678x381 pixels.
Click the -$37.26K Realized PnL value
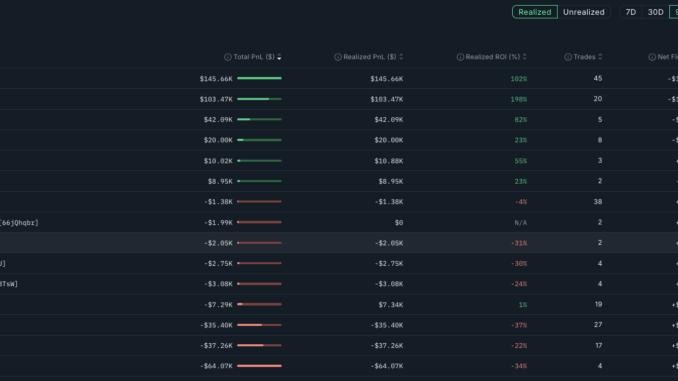coord(387,346)
